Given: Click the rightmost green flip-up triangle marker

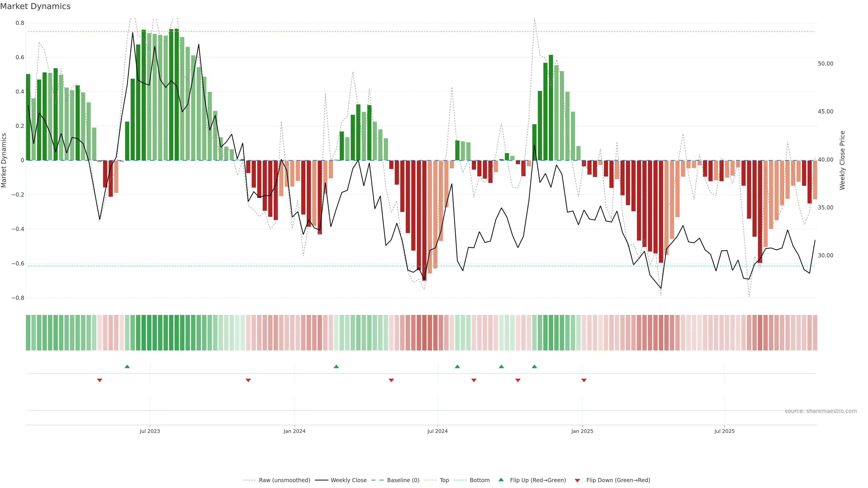Looking at the screenshot, I should 534,366.
